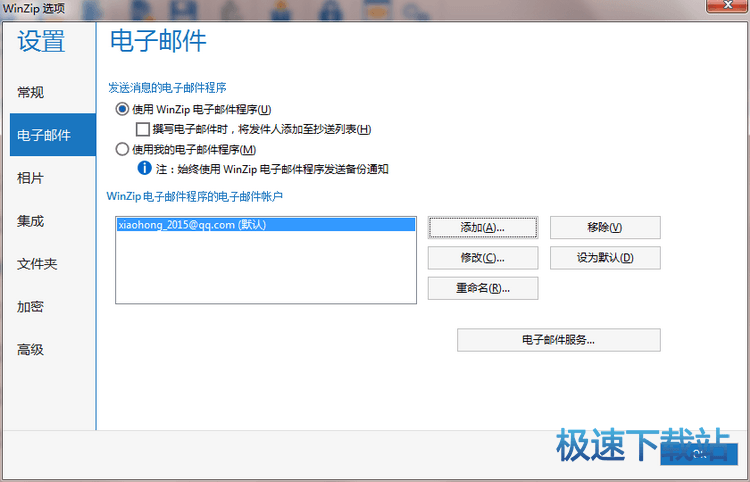Click the 修改 button
This screenshot has width=750, height=482.
pyautogui.click(x=482, y=258)
